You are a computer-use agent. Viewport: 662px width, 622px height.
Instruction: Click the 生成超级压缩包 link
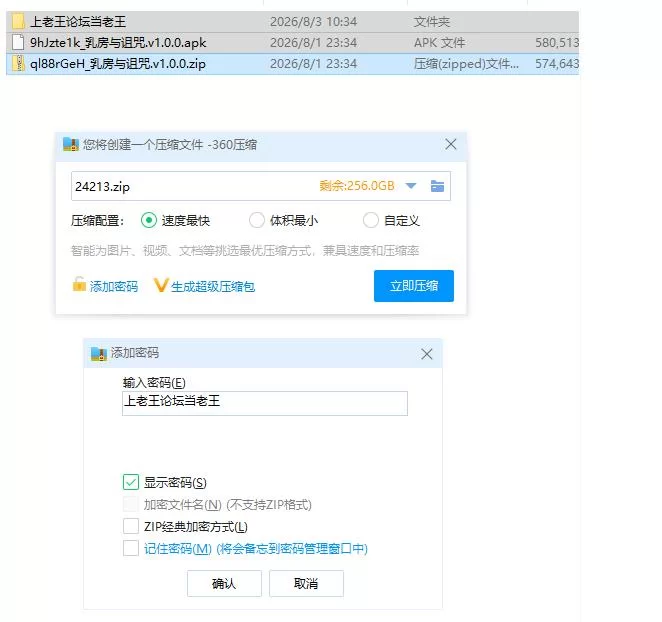[213, 287]
